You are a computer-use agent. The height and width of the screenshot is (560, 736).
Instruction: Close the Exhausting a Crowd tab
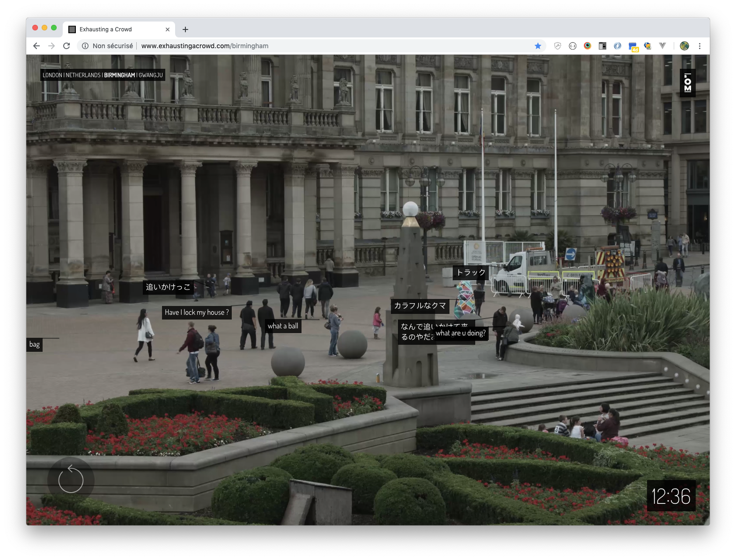pos(168,29)
